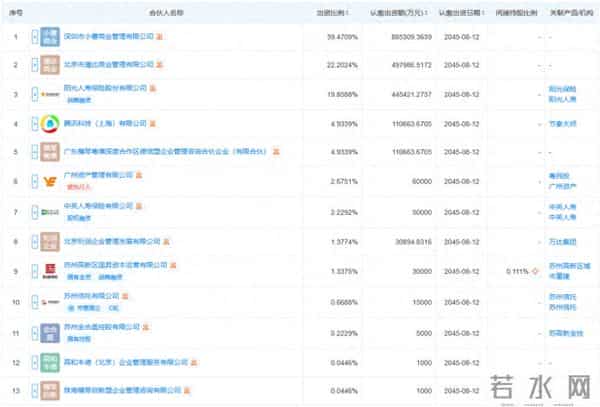Open the tan logo in row 13
This screenshot has width=600, height=407.
[x=50, y=391]
